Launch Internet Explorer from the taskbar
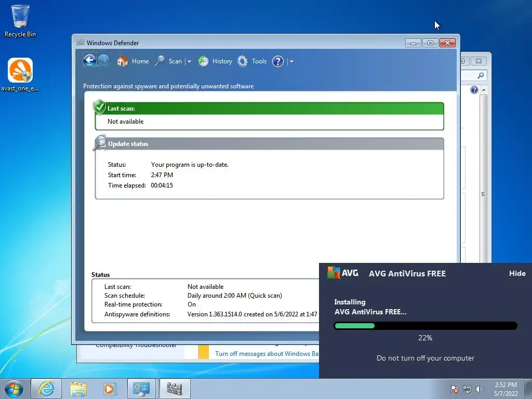 (x=46, y=389)
